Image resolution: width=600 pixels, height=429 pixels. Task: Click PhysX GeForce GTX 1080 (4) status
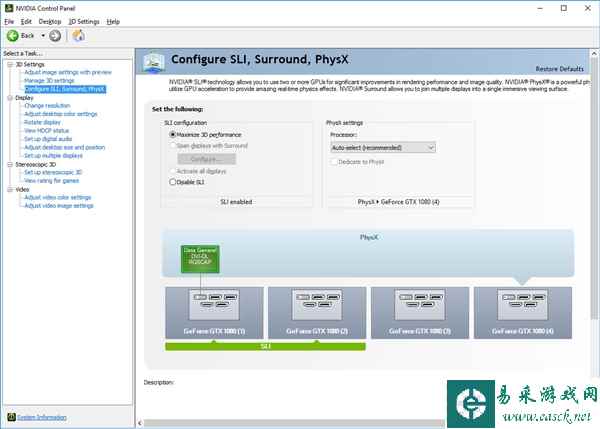[398, 202]
